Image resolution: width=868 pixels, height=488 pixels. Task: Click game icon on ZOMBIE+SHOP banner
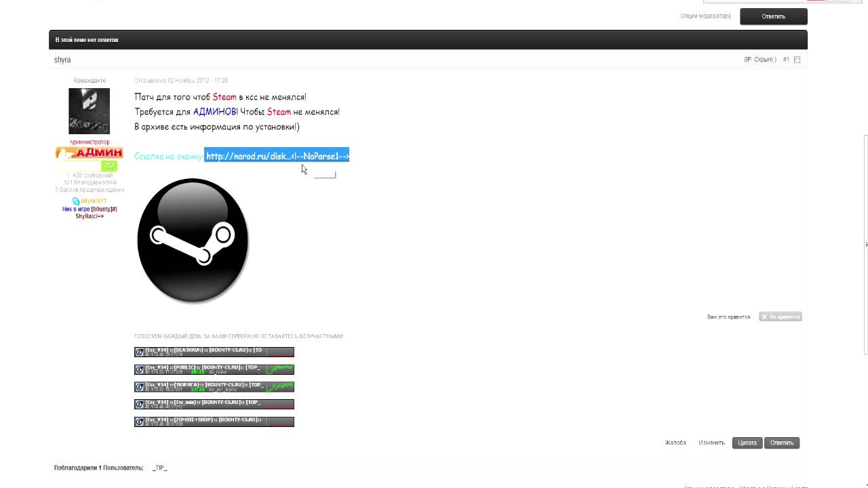tap(140, 422)
